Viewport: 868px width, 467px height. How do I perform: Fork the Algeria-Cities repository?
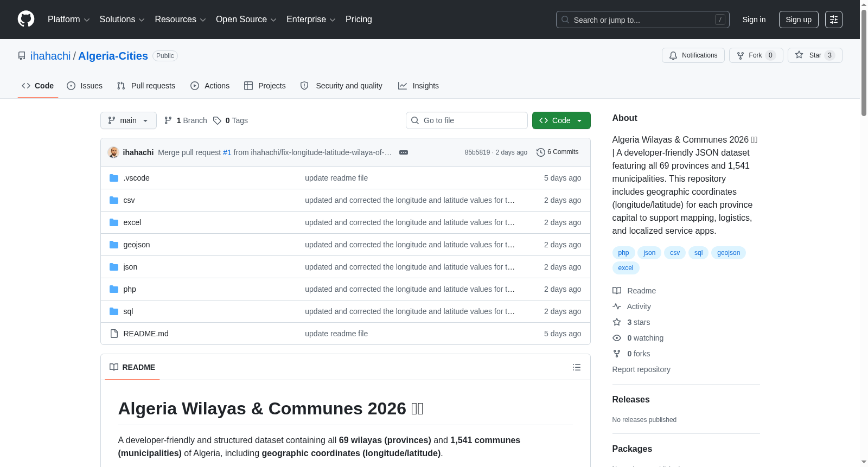756,55
